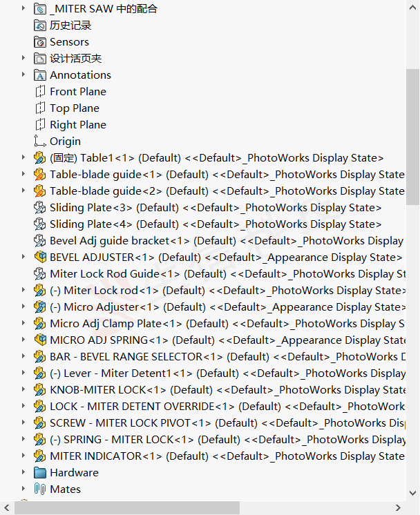Click the scroll left arrow
420x515 pixels.
pos(7,508)
